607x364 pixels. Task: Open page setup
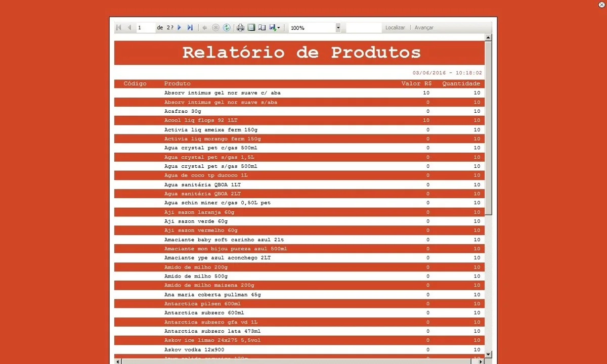tap(262, 28)
